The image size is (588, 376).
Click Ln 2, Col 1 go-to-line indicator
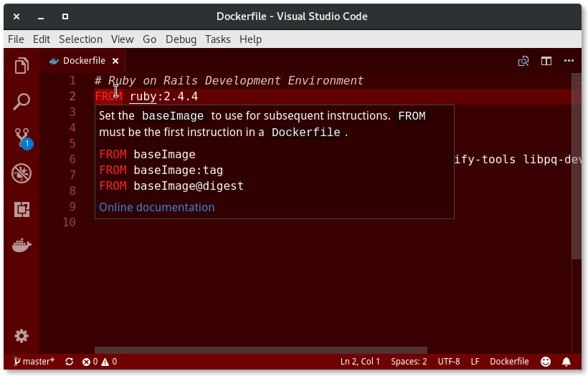coord(360,362)
